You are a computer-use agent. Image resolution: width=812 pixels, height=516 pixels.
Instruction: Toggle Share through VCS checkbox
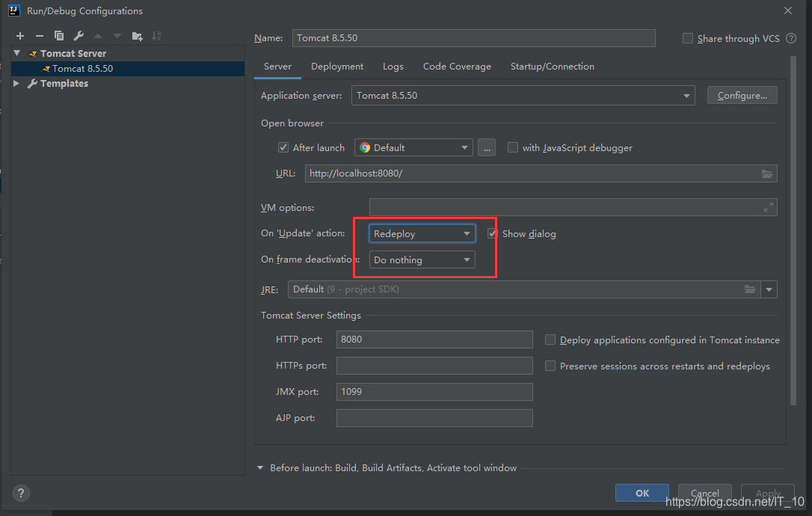tap(688, 38)
